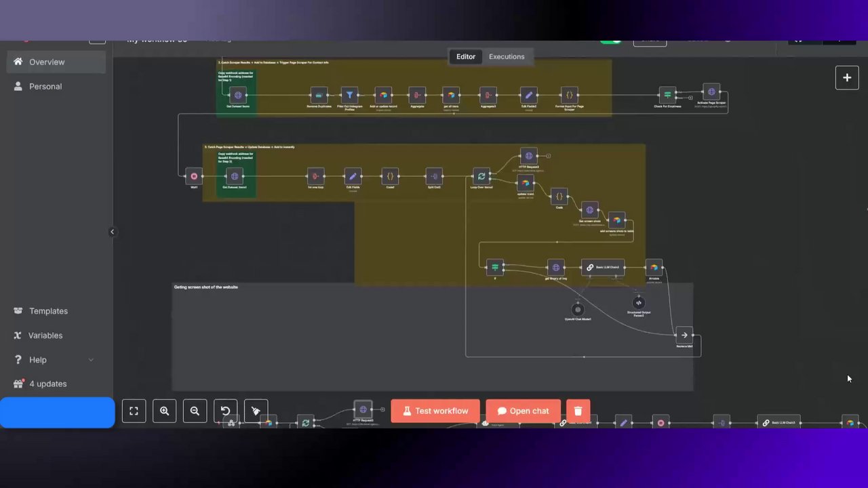Select the Aggregate node in top row
This screenshot has width=868, height=488.
click(x=417, y=96)
